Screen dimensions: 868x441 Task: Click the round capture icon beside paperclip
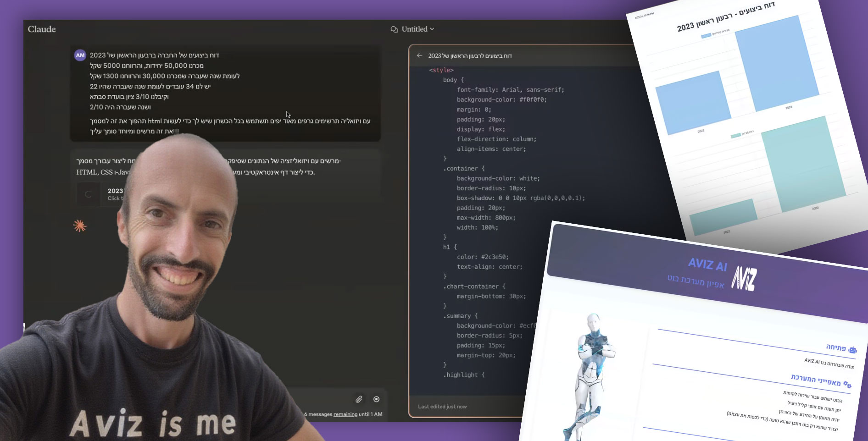coord(376,399)
